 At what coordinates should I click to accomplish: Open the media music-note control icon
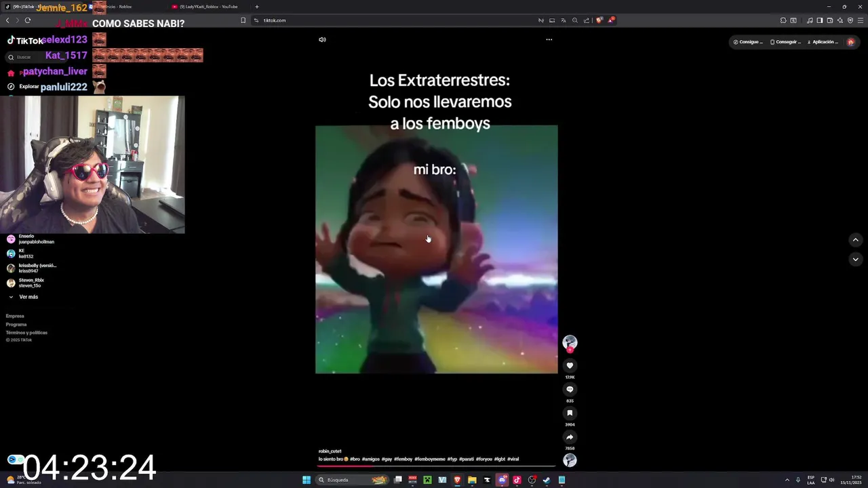pos(810,20)
